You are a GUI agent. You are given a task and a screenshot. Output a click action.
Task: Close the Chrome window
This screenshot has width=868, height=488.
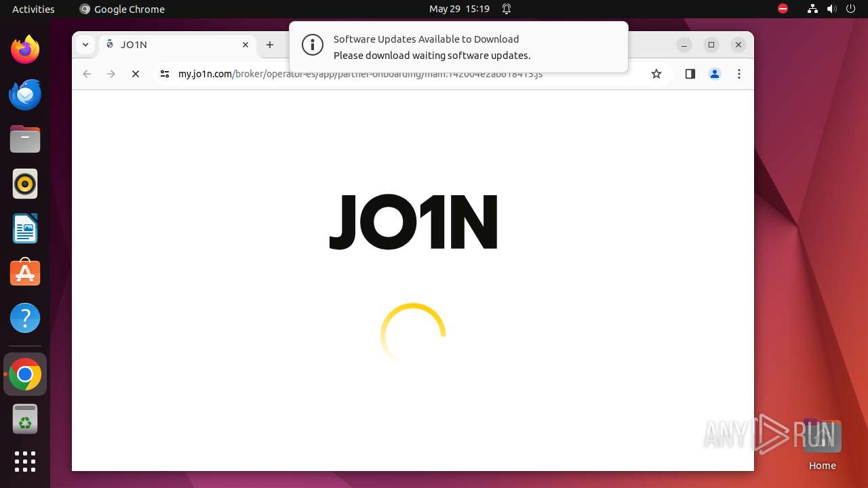coord(738,45)
